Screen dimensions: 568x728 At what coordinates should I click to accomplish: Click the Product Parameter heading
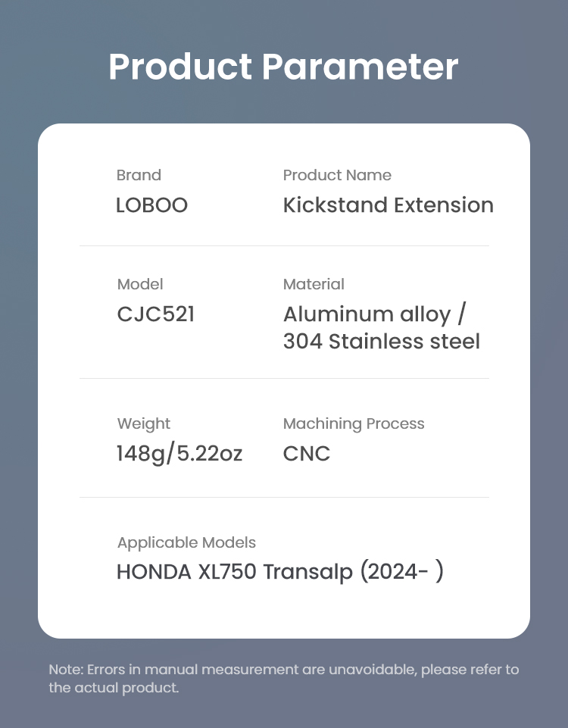point(283,67)
